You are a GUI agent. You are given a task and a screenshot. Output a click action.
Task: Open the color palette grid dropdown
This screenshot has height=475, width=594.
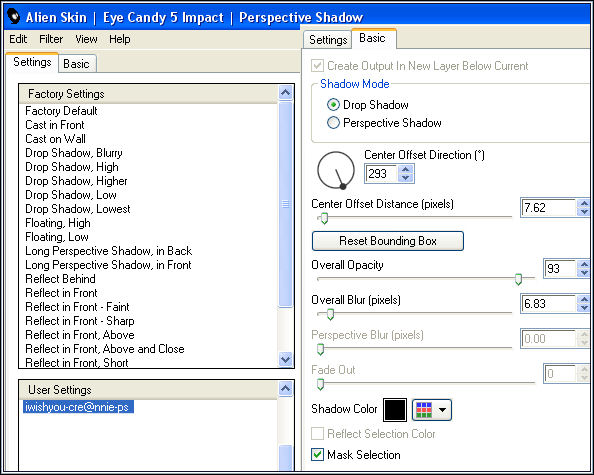click(x=431, y=410)
